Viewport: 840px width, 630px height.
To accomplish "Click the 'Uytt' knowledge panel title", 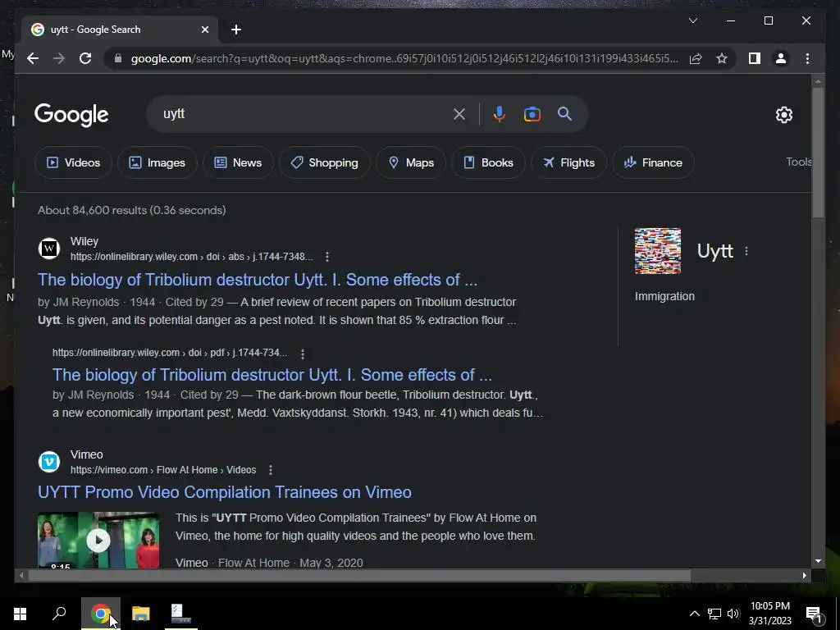I will tap(714, 251).
